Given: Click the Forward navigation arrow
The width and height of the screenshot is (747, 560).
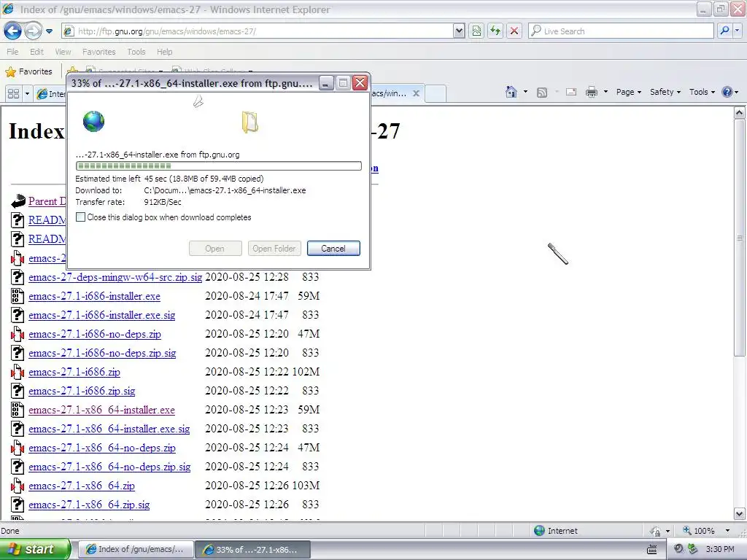Looking at the screenshot, I should [x=34, y=31].
